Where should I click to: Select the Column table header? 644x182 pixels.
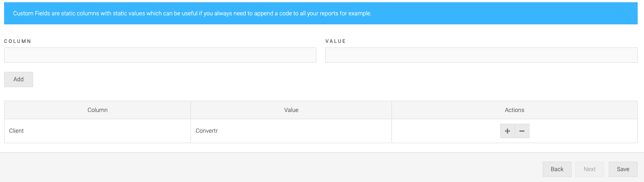pyautogui.click(x=97, y=110)
